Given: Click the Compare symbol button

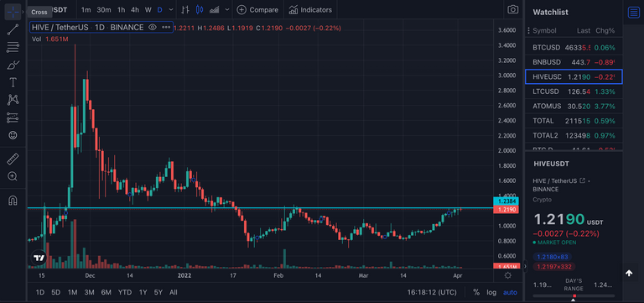Looking at the screenshot, I should pos(257,9).
